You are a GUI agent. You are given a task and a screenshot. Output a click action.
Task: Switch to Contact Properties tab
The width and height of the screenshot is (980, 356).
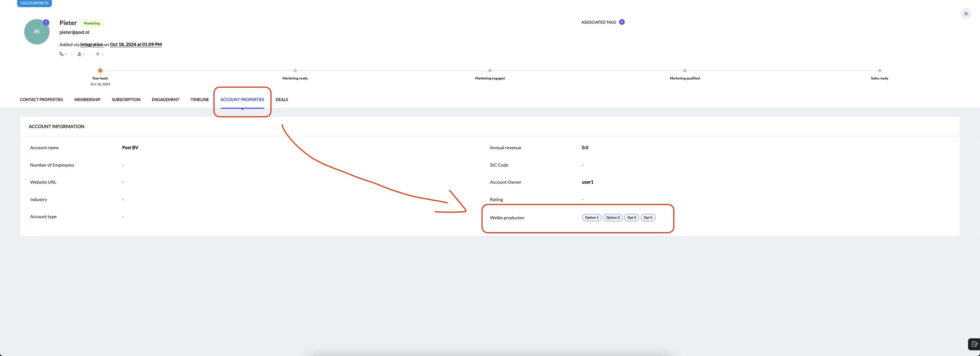(x=42, y=100)
